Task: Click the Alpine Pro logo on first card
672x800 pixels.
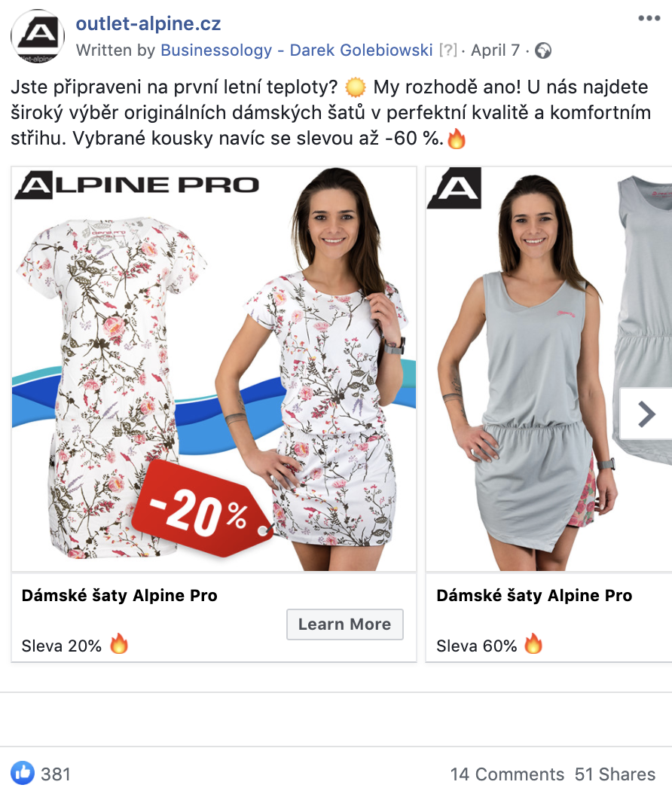Action: (137, 185)
